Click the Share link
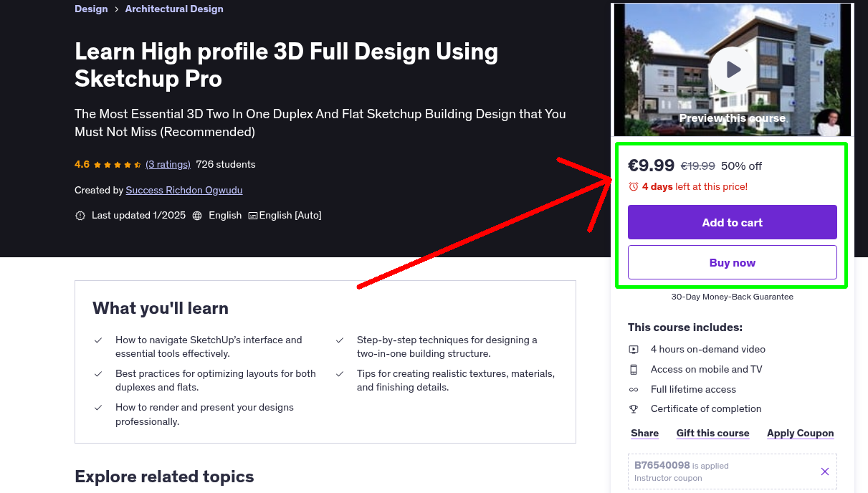The width and height of the screenshot is (868, 493). point(644,433)
